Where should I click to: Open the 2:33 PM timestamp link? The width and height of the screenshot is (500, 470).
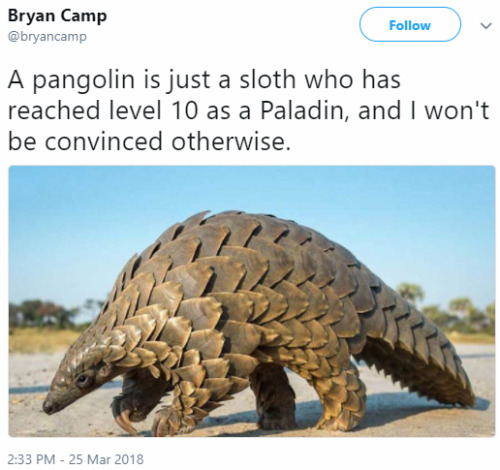[31, 459]
